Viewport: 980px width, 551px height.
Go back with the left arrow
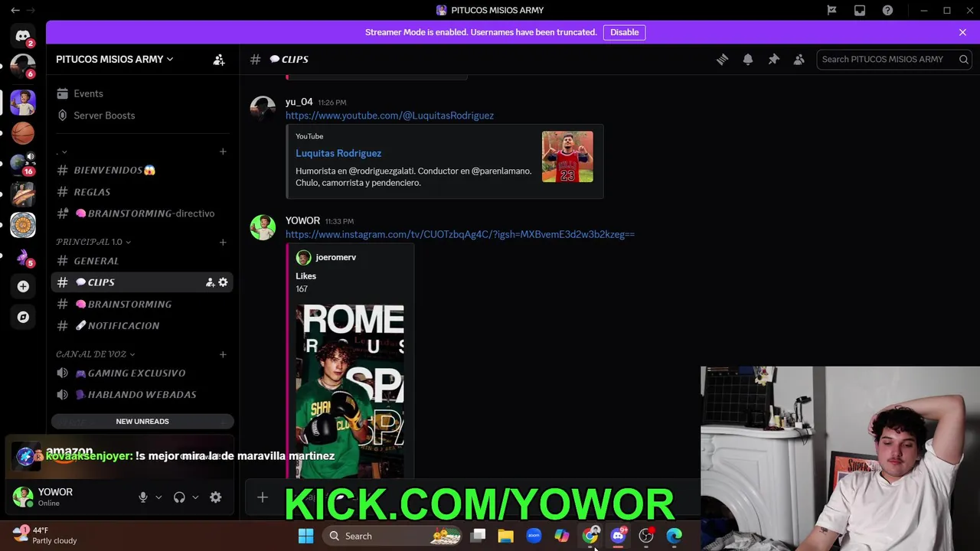pyautogui.click(x=15, y=10)
